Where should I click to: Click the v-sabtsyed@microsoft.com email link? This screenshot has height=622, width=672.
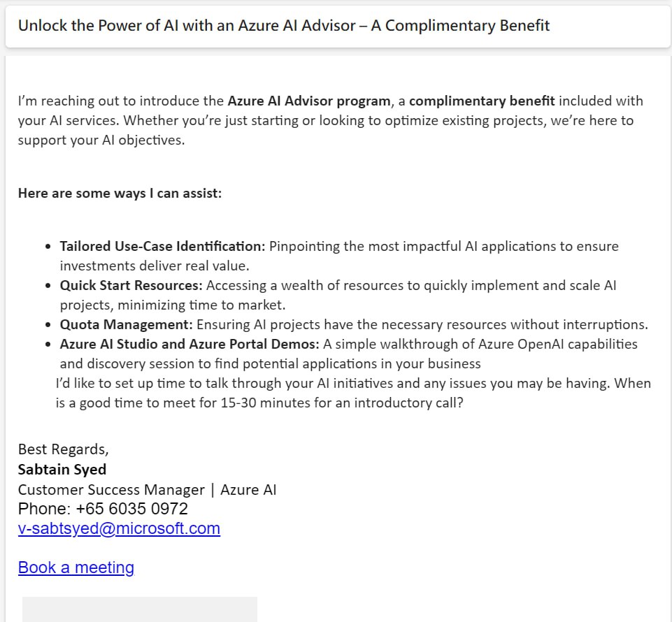coord(119,528)
